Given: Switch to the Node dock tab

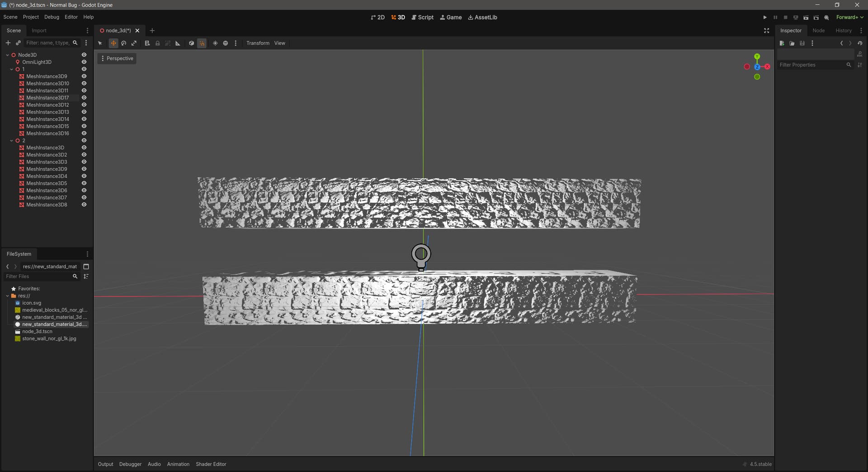Looking at the screenshot, I should point(818,31).
